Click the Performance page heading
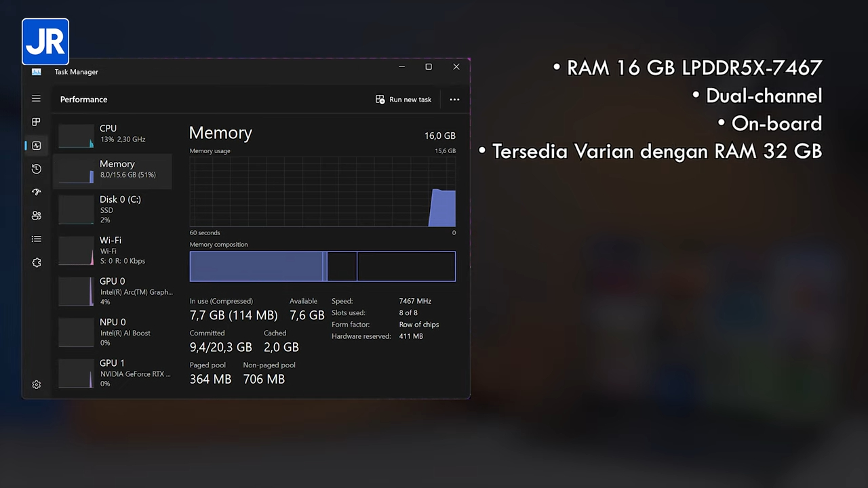Viewport: 868px width, 488px height. pyautogui.click(x=83, y=100)
